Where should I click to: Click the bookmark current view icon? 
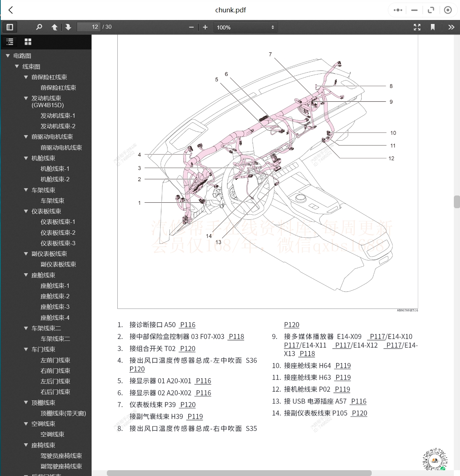[x=432, y=27]
